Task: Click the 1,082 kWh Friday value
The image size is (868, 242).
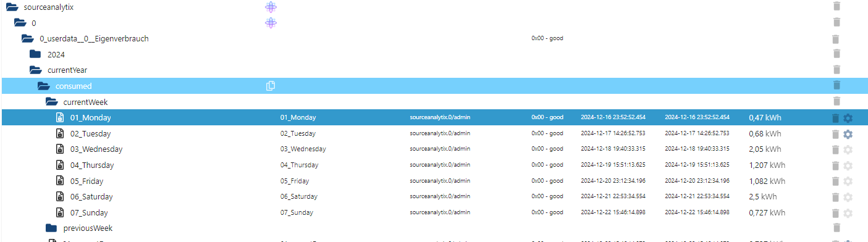Action: 767,181
